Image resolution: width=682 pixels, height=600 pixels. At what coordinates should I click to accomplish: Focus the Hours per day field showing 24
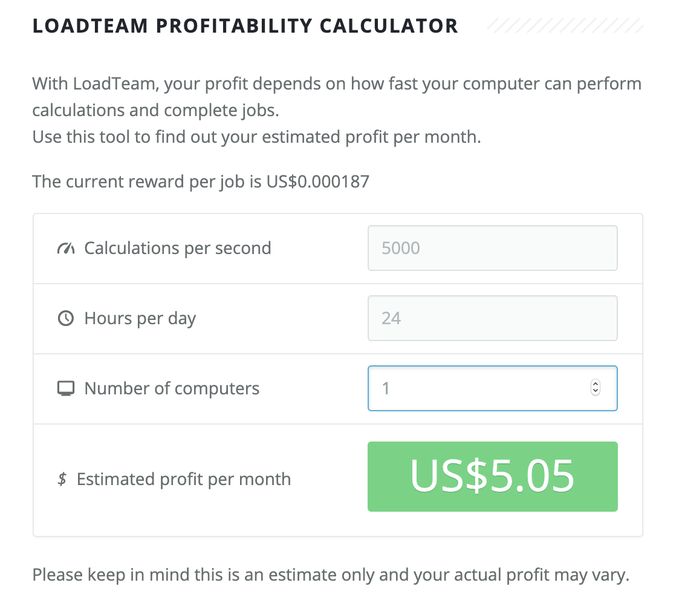point(492,319)
